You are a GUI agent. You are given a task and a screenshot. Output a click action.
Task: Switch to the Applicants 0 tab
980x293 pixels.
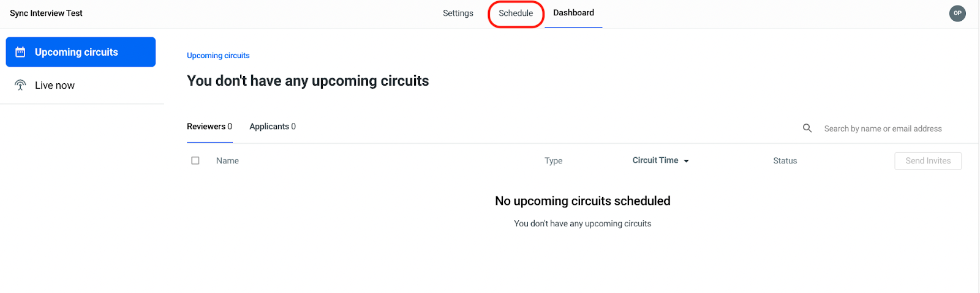coord(273,127)
